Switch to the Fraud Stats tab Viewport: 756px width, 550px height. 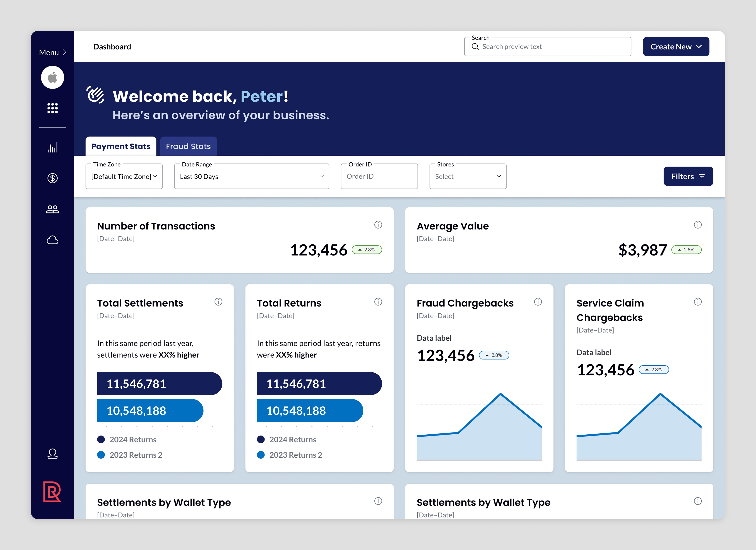pos(188,146)
